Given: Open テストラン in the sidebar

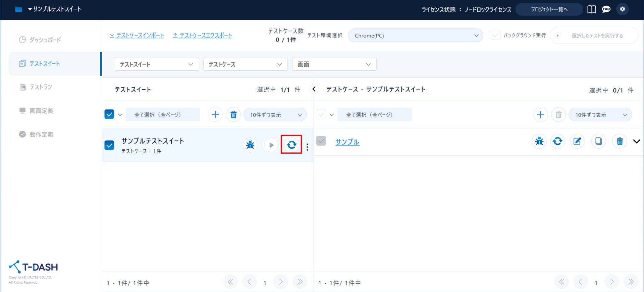Looking at the screenshot, I should (41, 87).
